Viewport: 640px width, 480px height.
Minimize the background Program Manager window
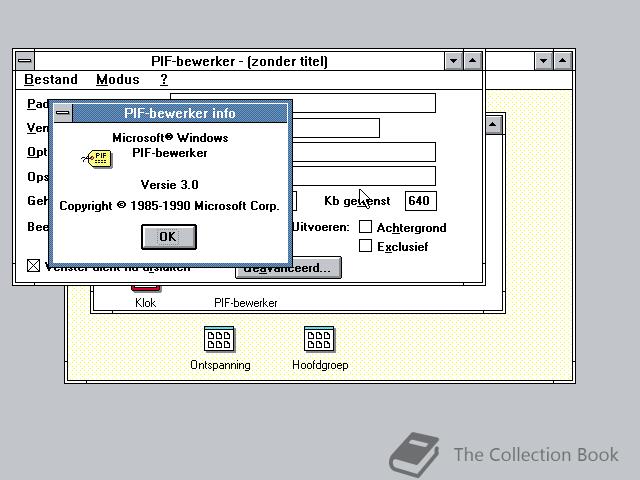(543, 61)
